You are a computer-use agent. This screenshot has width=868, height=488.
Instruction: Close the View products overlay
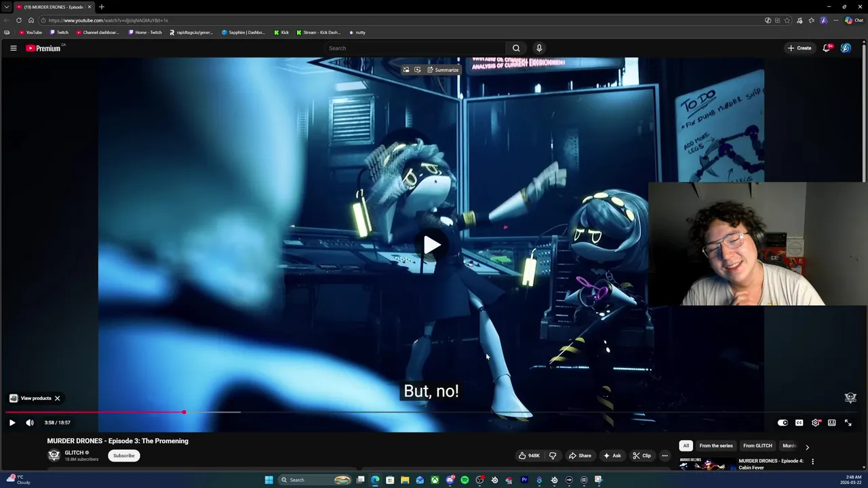58,398
